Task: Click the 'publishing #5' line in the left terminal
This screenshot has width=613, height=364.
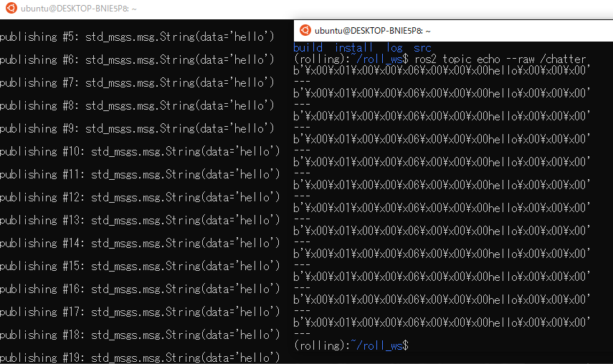Action: pyautogui.click(x=137, y=37)
